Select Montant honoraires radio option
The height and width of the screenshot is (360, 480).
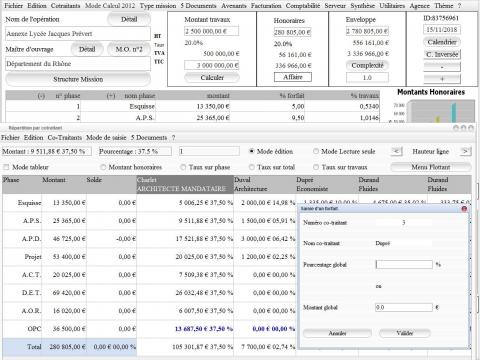click(x=103, y=167)
